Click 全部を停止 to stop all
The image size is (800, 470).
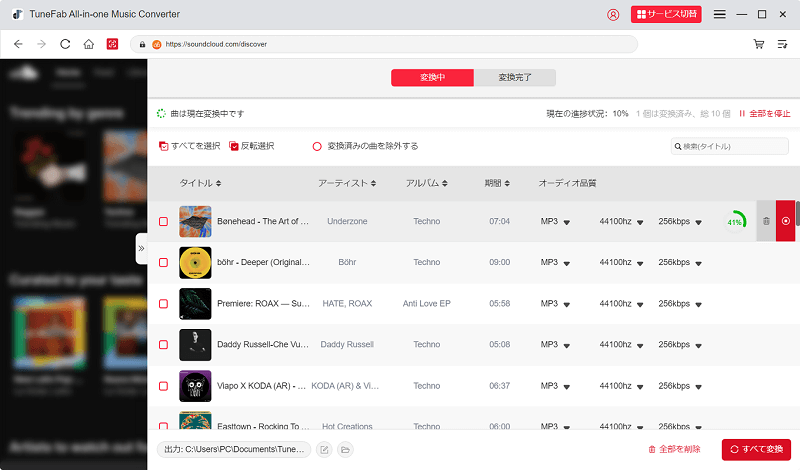click(x=765, y=113)
